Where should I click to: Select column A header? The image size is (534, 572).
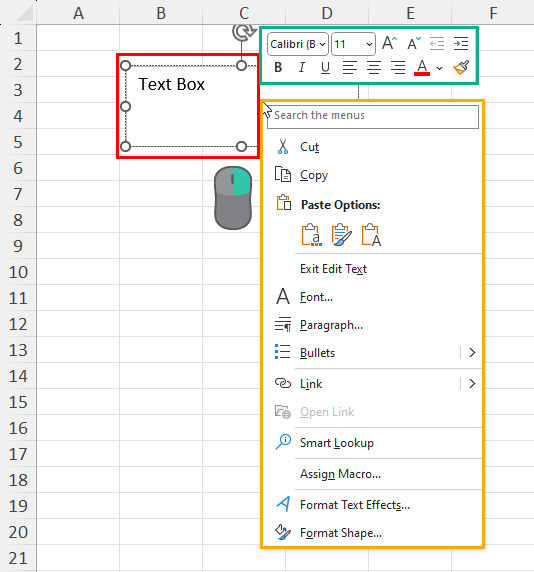[78, 13]
